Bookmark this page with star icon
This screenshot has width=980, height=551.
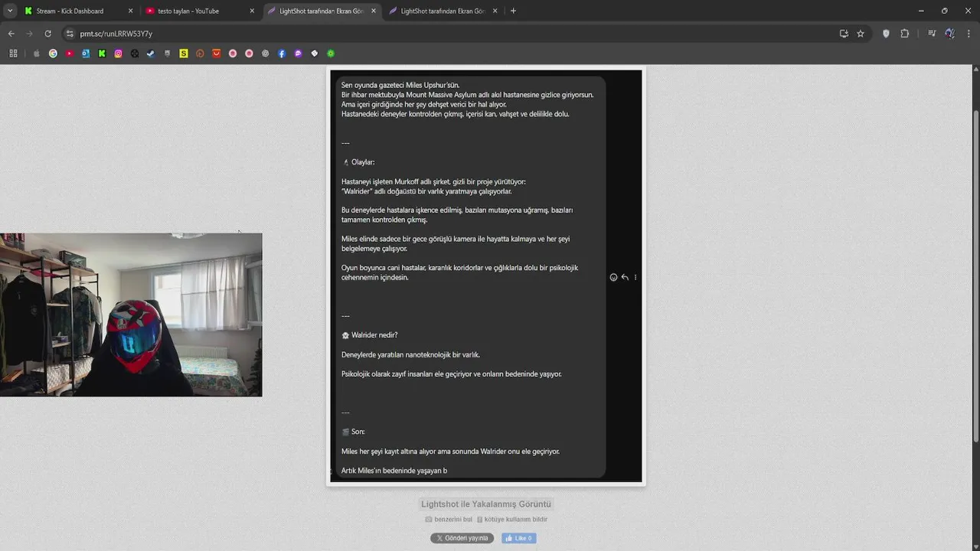[861, 34]
